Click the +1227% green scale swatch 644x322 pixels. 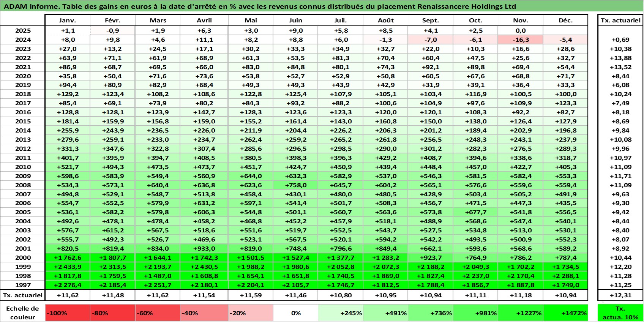(521, 313)
